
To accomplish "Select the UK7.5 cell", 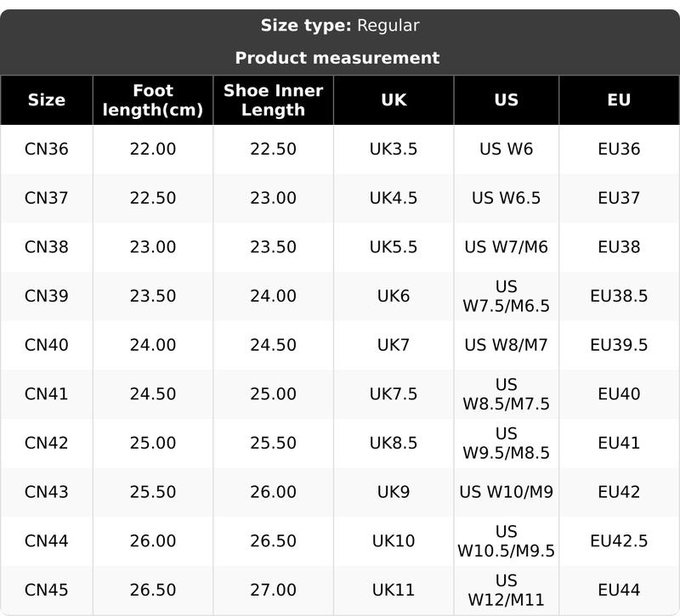I will [394, 394].
